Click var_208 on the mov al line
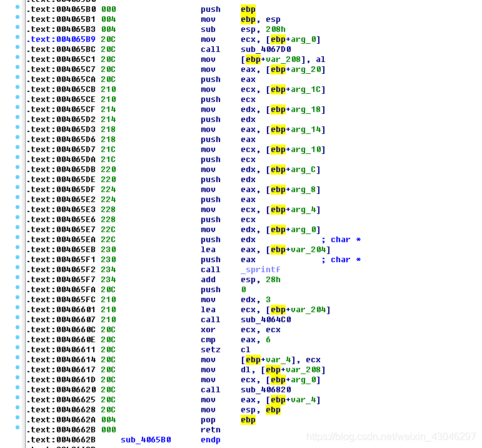This screenshot has height=448, width=482. [x=283, y=59]
